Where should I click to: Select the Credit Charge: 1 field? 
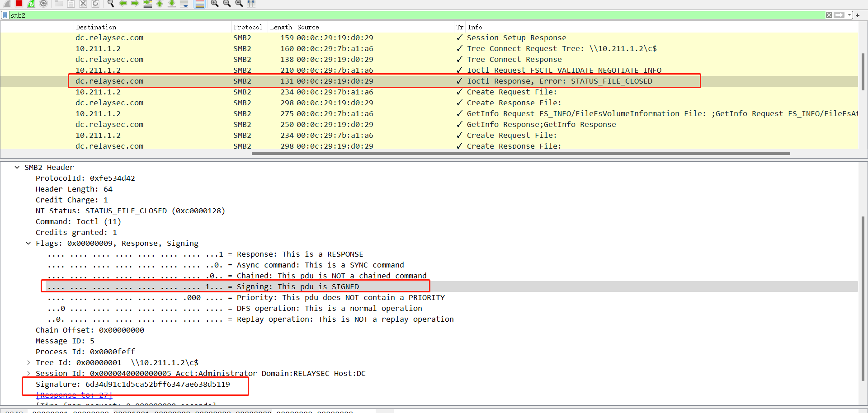[72, 200]
